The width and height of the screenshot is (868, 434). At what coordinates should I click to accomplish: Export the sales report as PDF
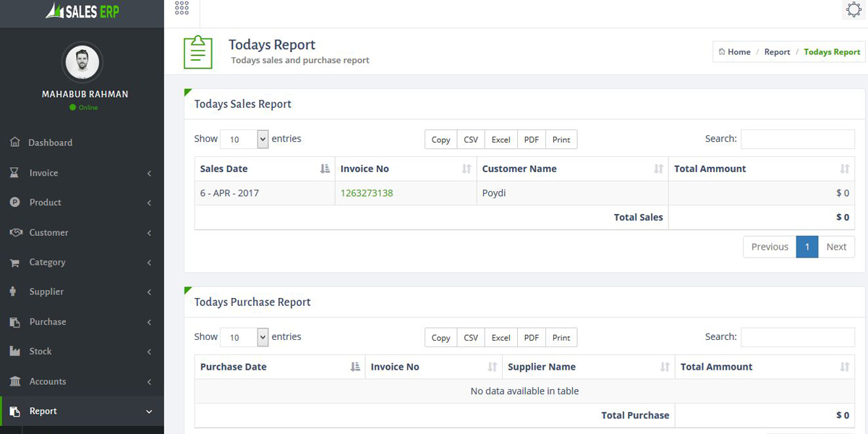(x=531, y=140)
